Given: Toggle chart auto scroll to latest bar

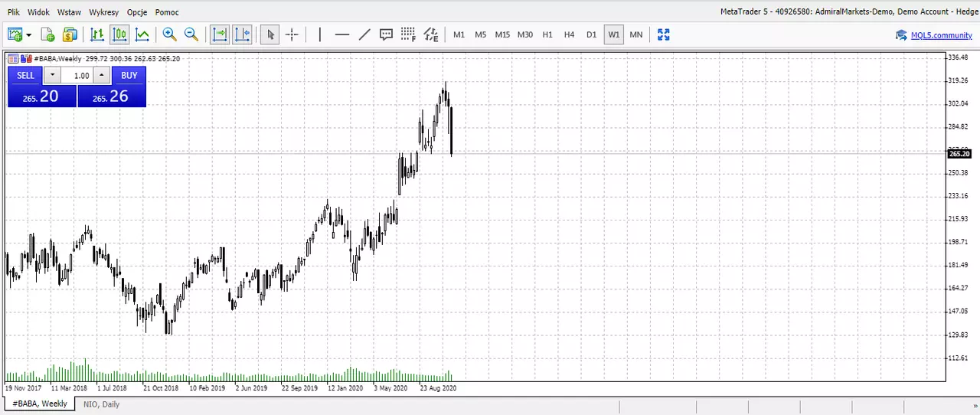Looking at the screenshot, I should pos(220,34).
